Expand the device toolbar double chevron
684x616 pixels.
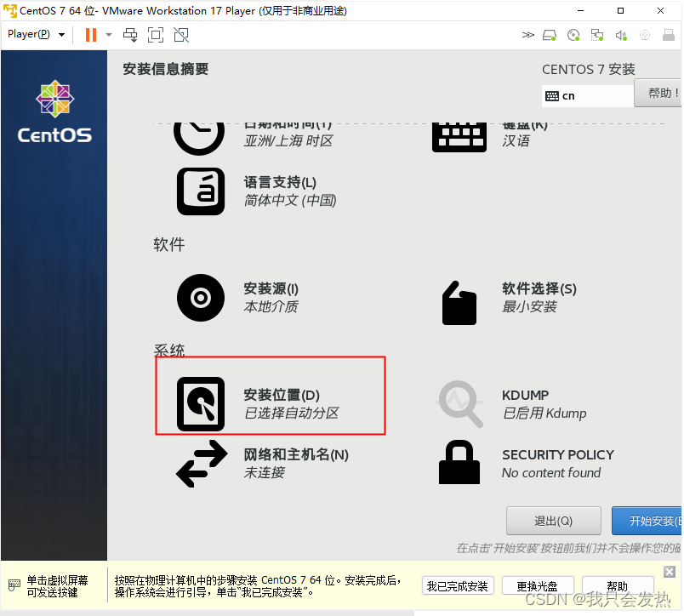(527, 35)
